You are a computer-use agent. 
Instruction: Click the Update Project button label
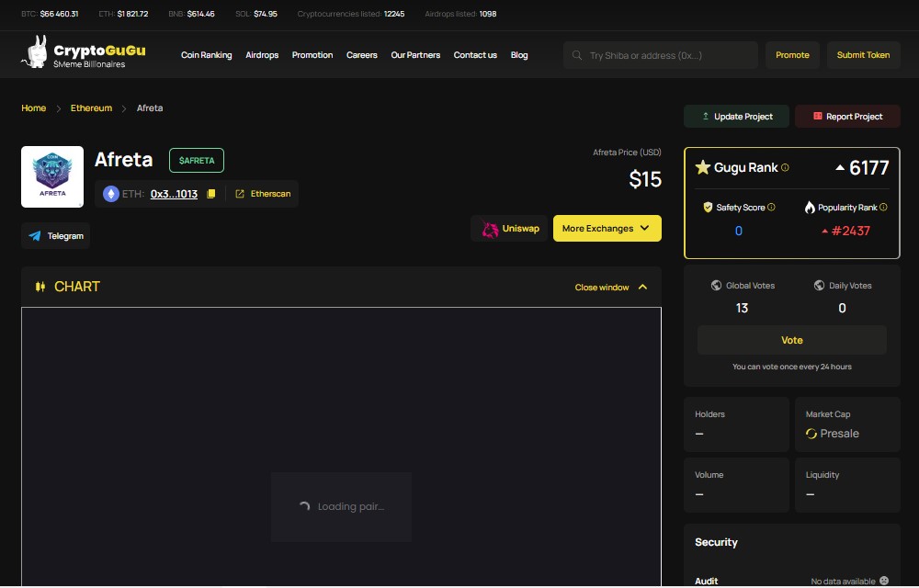coord(743,117)
